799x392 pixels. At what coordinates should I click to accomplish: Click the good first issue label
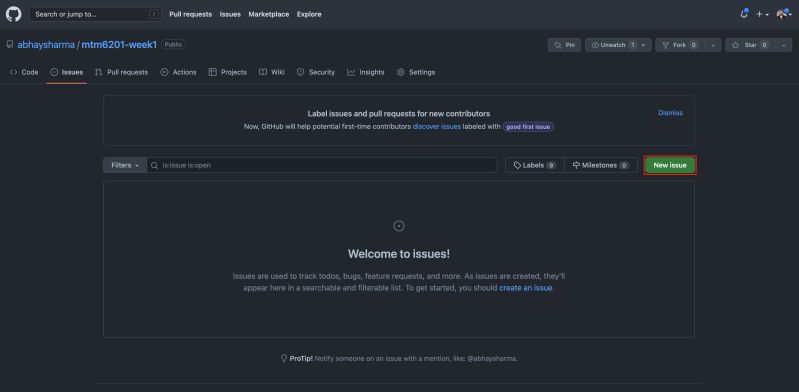[528, 126]
